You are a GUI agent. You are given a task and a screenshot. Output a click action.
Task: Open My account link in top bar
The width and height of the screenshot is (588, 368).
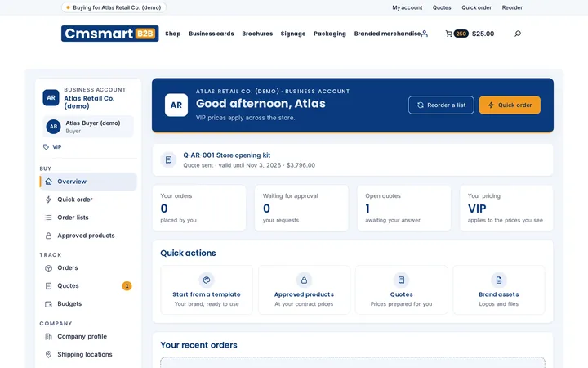coord(408,7)
